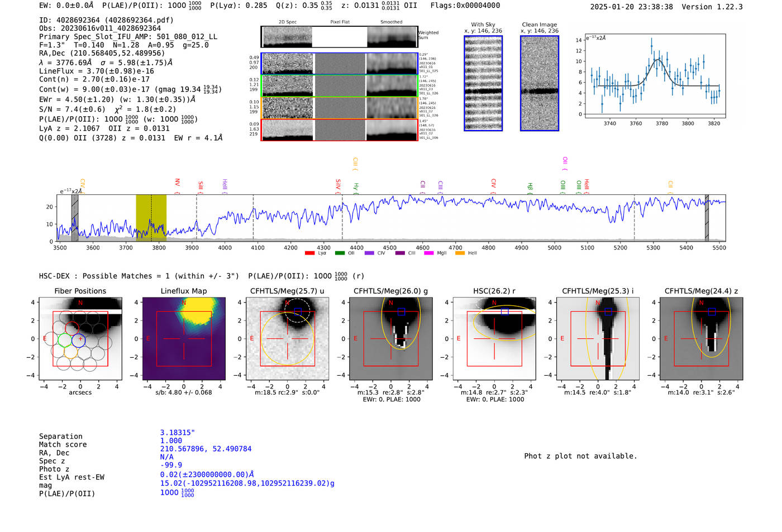Select the orange-bordered 2D spectrum row
The image size is (782, 532).
pos(340,108)
